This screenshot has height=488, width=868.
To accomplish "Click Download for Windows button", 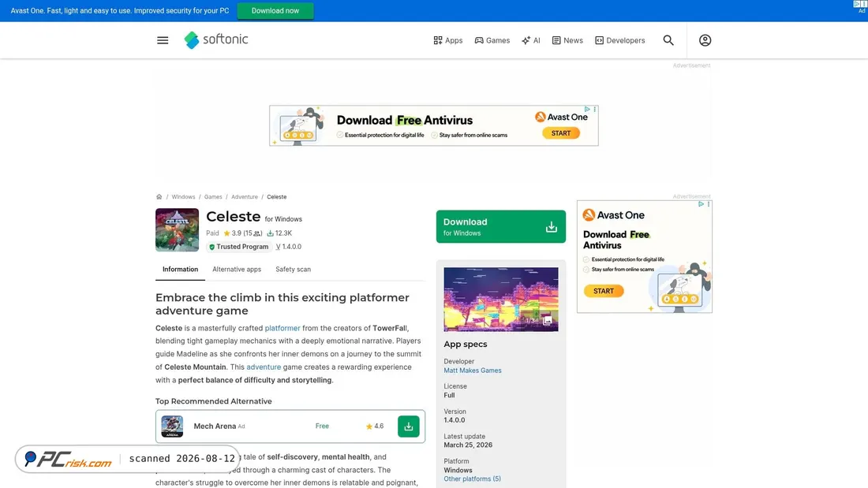I will (x=500, y=226).
